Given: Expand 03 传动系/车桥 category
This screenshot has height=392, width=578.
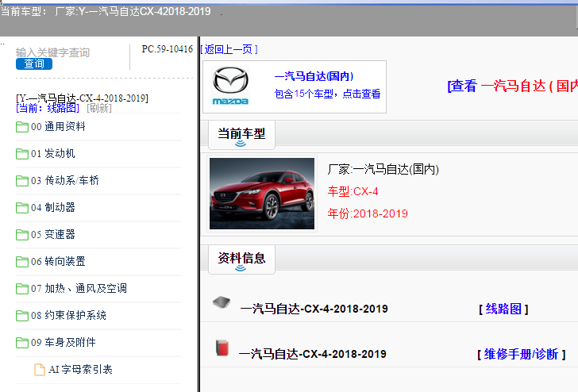Looking at the screenshot, I should [65, 181].
